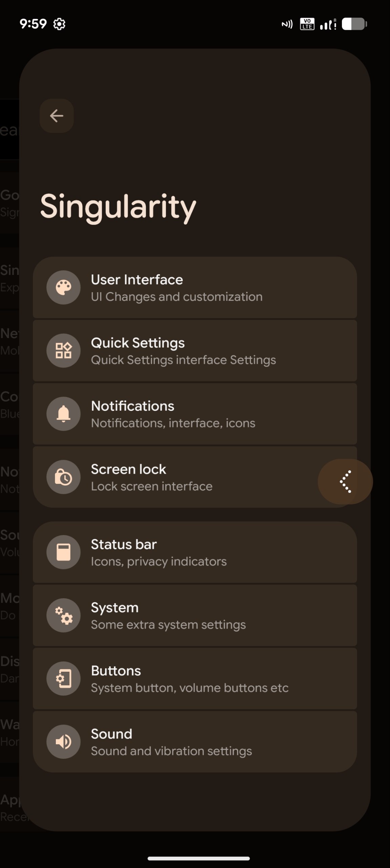This screenshot has width=390, height=868.
Task: Tap the Notifications bell icon
Action: click(63, 414)
